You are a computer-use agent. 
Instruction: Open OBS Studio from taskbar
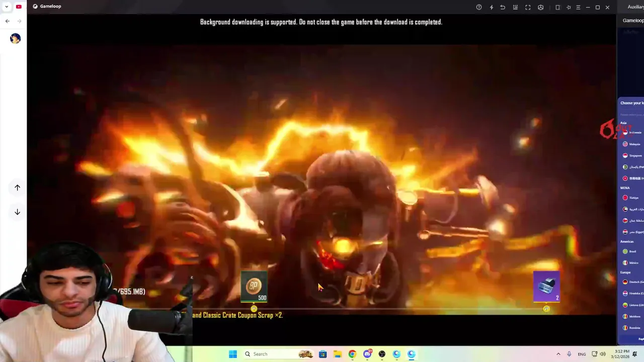pyautogui.click(x=382, y=354)
